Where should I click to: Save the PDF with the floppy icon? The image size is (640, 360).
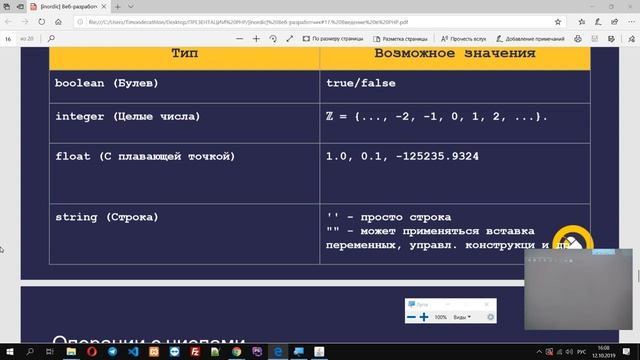(595, 39)
